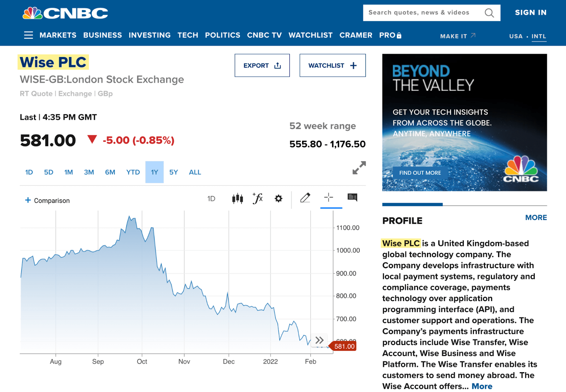This screenshot has width=566, height=392.
Task: Select the pencil drawing tool
Action: click(x=305, y=197)
